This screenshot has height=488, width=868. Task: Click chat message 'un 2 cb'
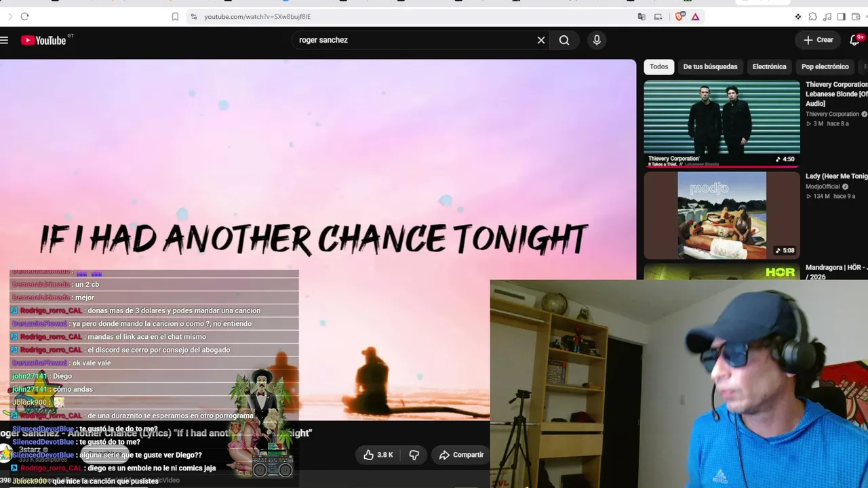(x=87, y=284)
